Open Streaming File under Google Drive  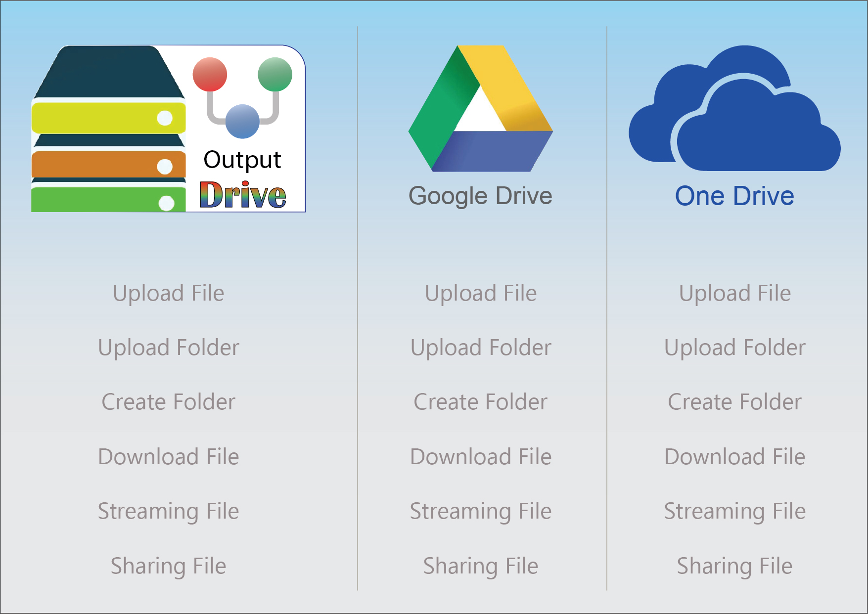[480, 511]
